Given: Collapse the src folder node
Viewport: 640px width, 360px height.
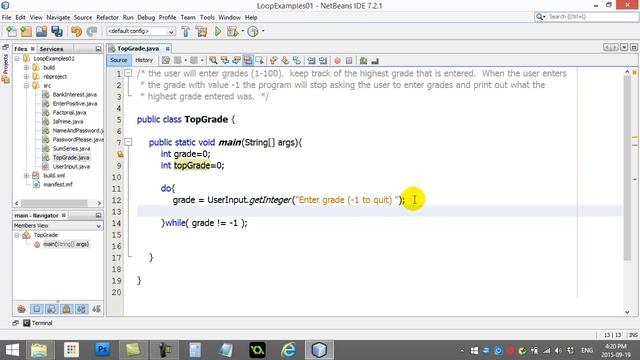Looking at the screenshot, I should tap(26, 85).
